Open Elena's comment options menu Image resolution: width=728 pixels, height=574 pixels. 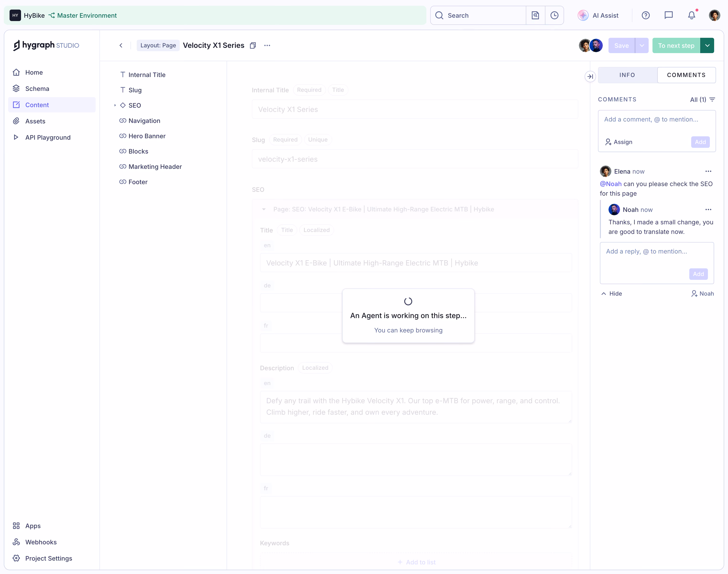pyautogui.click(x=708, y=171)
